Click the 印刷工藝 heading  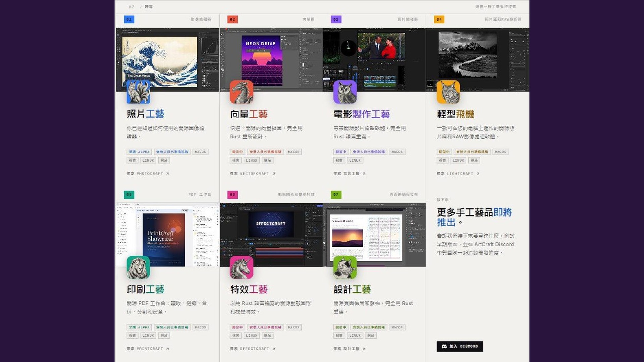(145, 289)
